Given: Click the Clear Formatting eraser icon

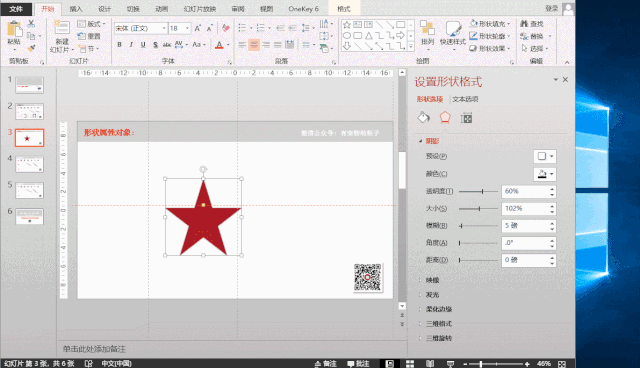Looking at the screenshot, I should tap(225, 28).
